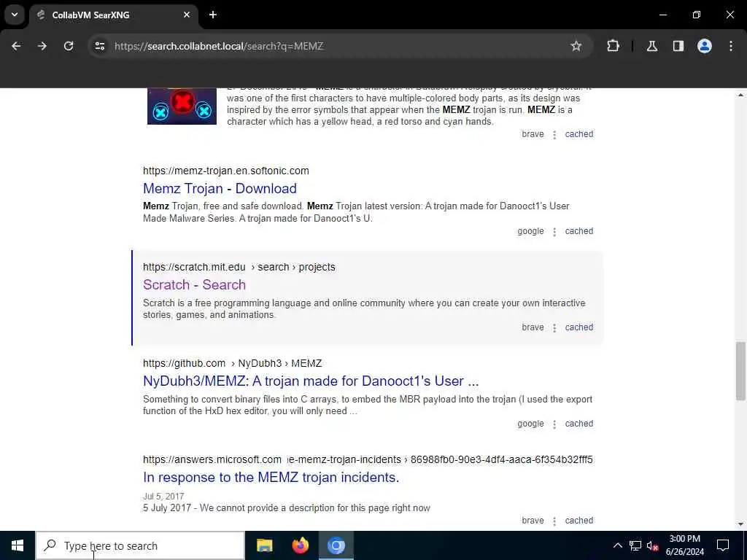This screenshot has height=560, width=747.
Task: Open the taskbar clock and date
Action: [x=684, y=545]
